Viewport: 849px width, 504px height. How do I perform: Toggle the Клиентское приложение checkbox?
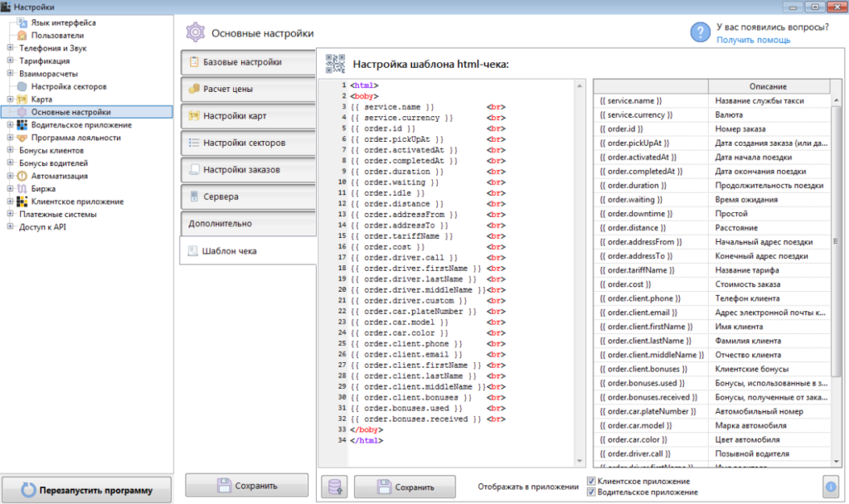pos(591,481)
